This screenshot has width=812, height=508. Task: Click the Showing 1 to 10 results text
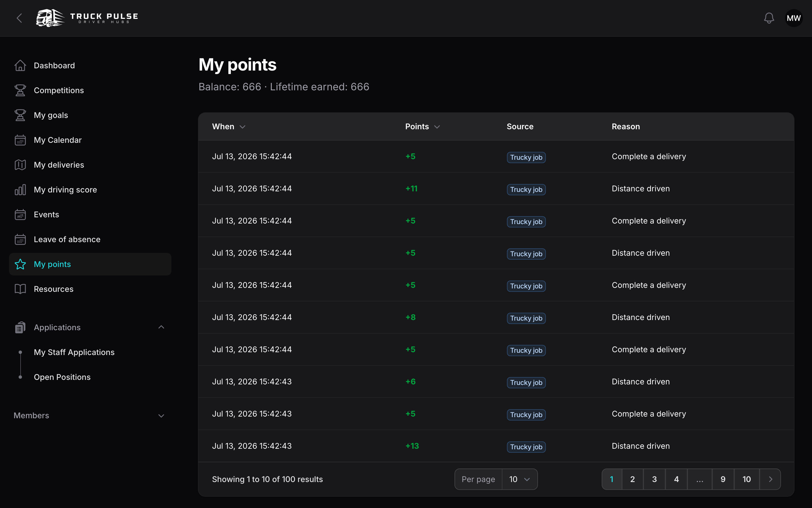point(267,479)
